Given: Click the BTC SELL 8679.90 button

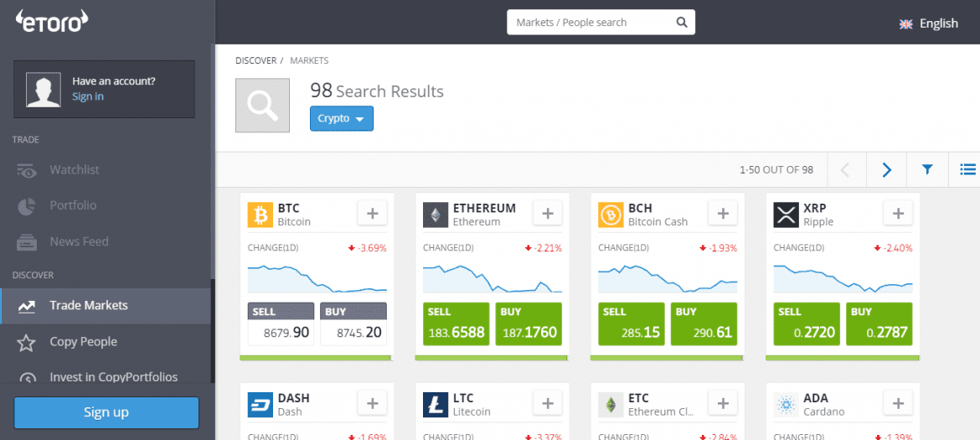Looking at the screenshot, I should tap(281, 324).
